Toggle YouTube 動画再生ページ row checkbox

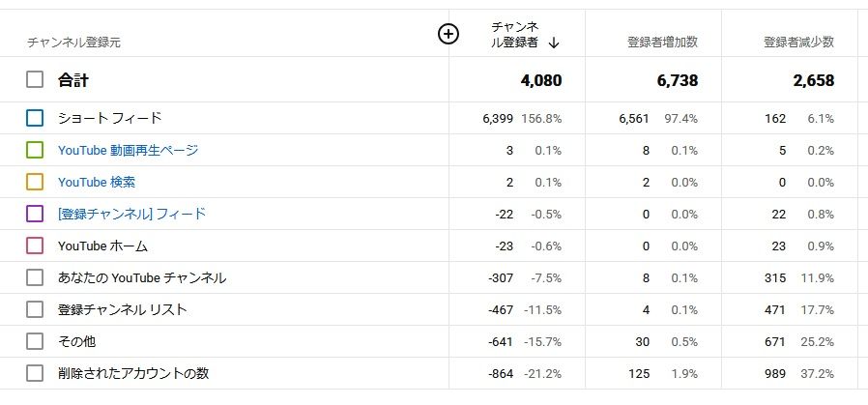(x=35, y=150)
